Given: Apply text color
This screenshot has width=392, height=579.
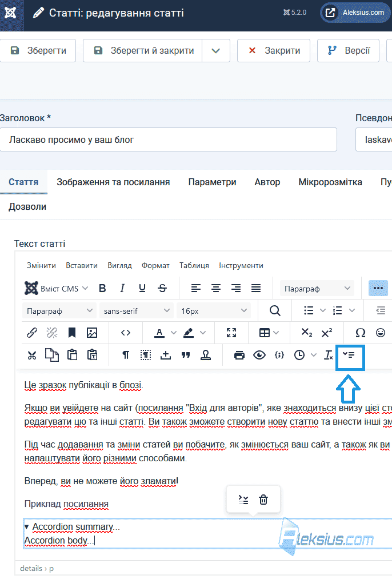Looking at the screenshot, I should 159,333.
